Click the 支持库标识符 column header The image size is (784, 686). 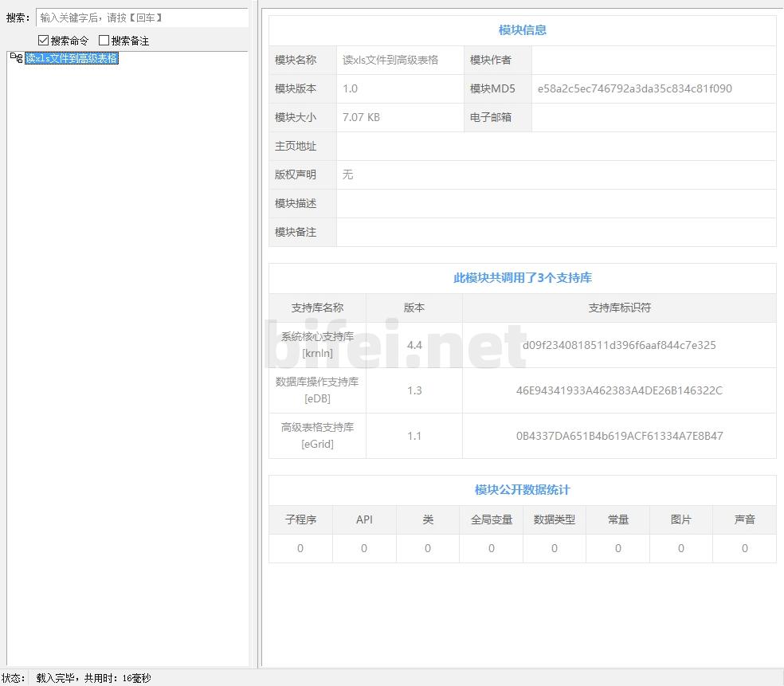[x=619, y=308]
